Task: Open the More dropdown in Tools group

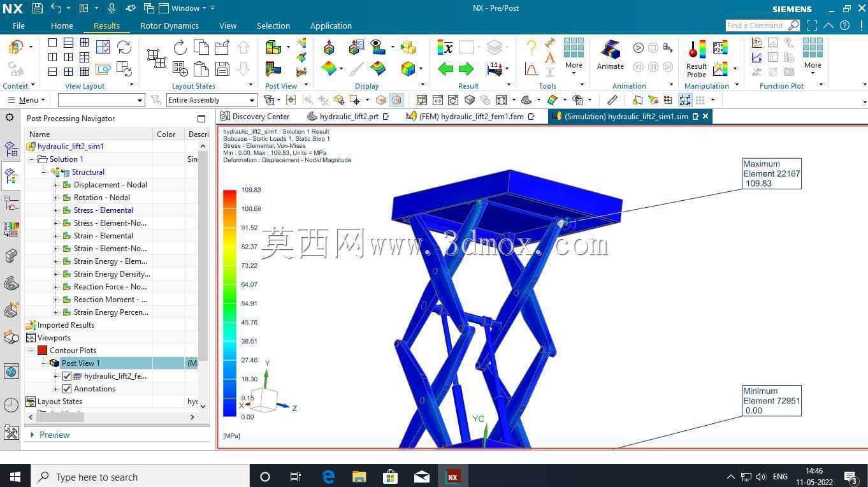Action: point(574,56)
